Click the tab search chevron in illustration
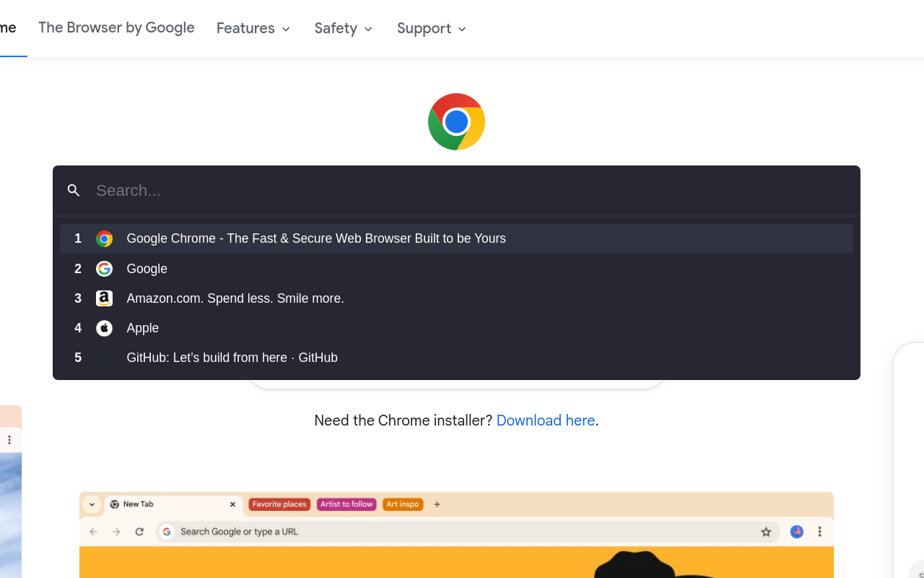Viewport: 924px width, 578px height. point(92,504)
